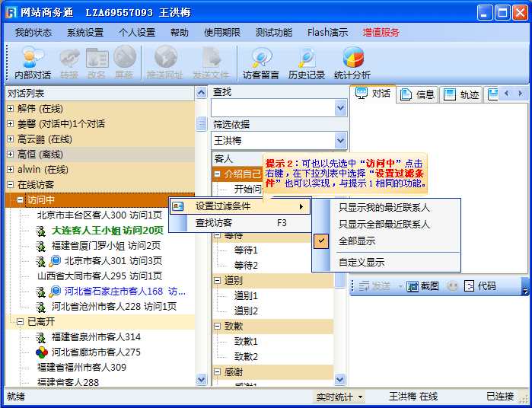Screen dimensions: 532x408
Task: Switch to the 轨迹 tab
Action: pos(461,94)
